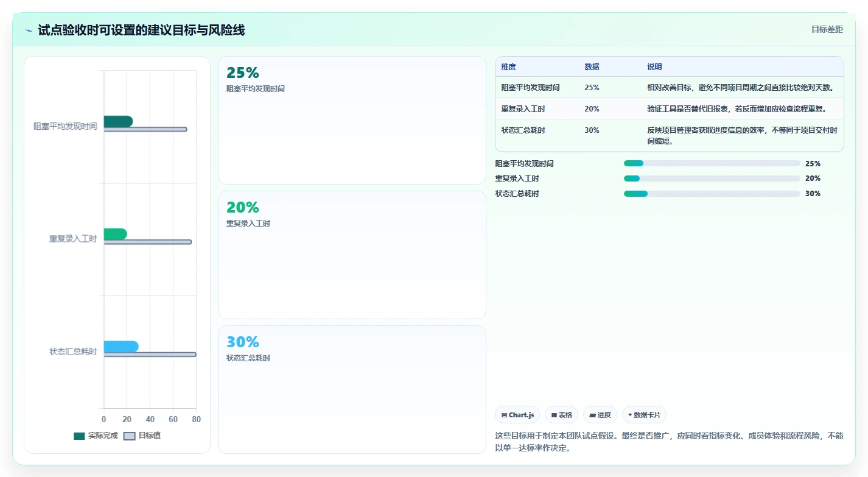Toggle 目标值 legend entry
The image size is (868, 477).
pos(142,436)
